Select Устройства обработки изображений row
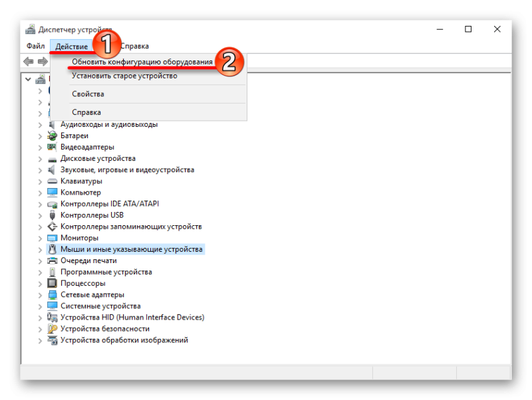Image resolution: width=532 pixels, height=400 pixels. [124, 340]
